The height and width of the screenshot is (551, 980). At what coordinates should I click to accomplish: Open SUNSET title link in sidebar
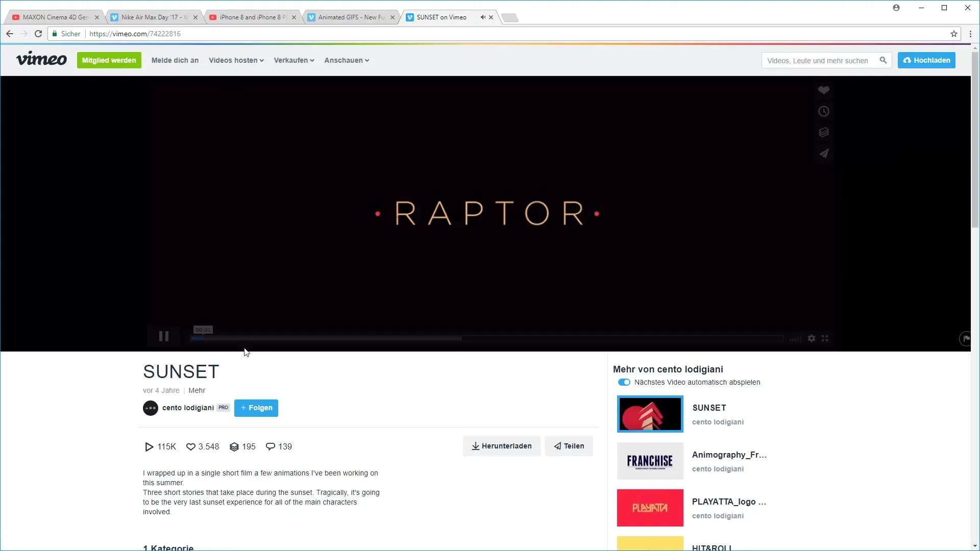pyautogui.click(x=709, y=408)
